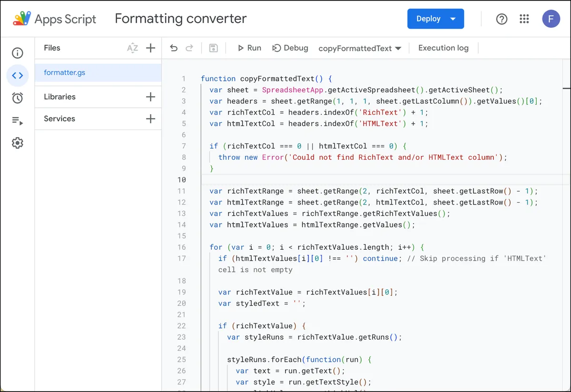Open the Editor code icon in sidebar
This screenshot has height=392, width=571.
[x=18, y=75]
